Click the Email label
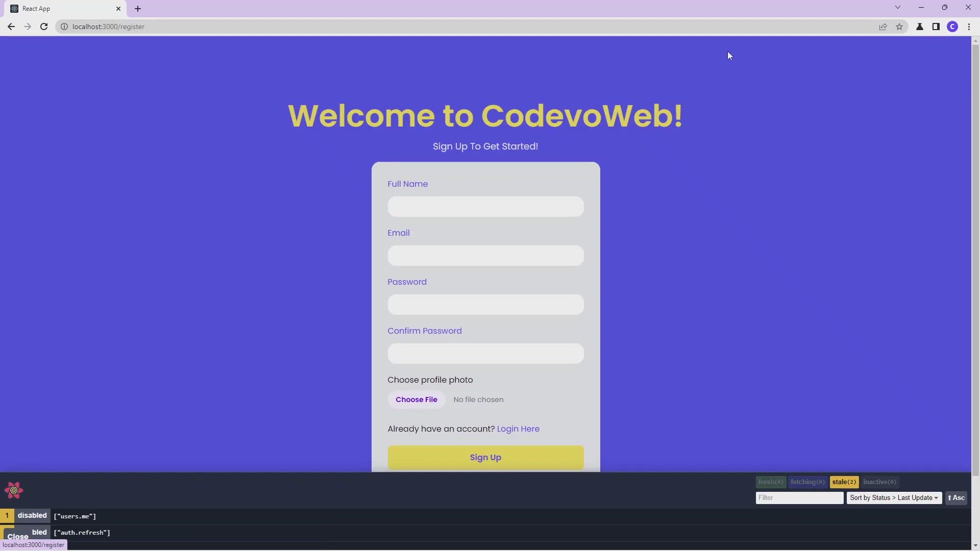Screen dimensions: 980x551 pos(398,233)
